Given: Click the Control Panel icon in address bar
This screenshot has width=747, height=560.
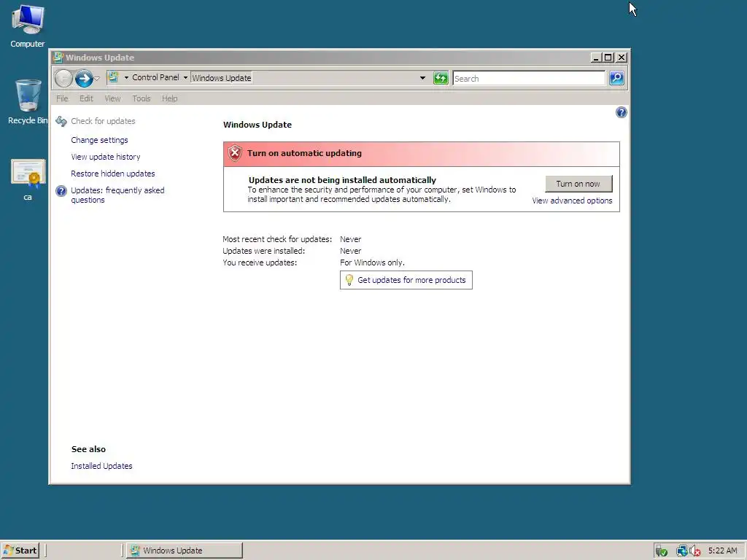Looking at the screenshot, I should tap(113, 77).
